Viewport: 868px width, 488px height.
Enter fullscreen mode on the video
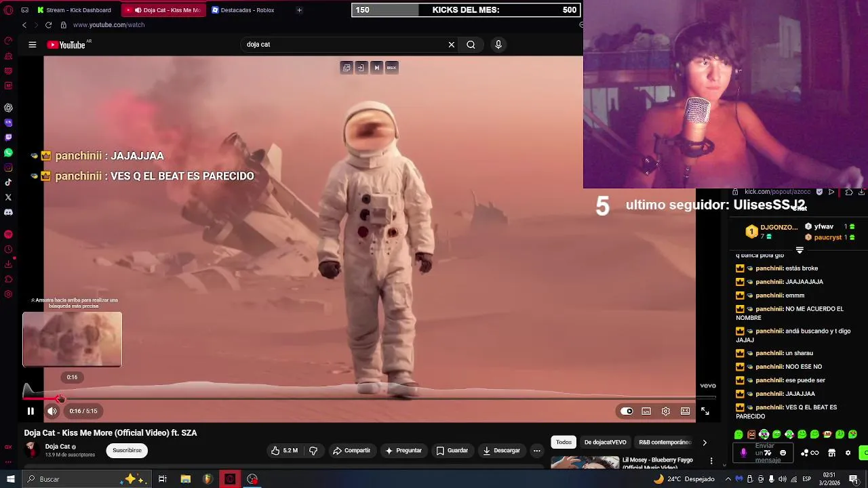705,411
